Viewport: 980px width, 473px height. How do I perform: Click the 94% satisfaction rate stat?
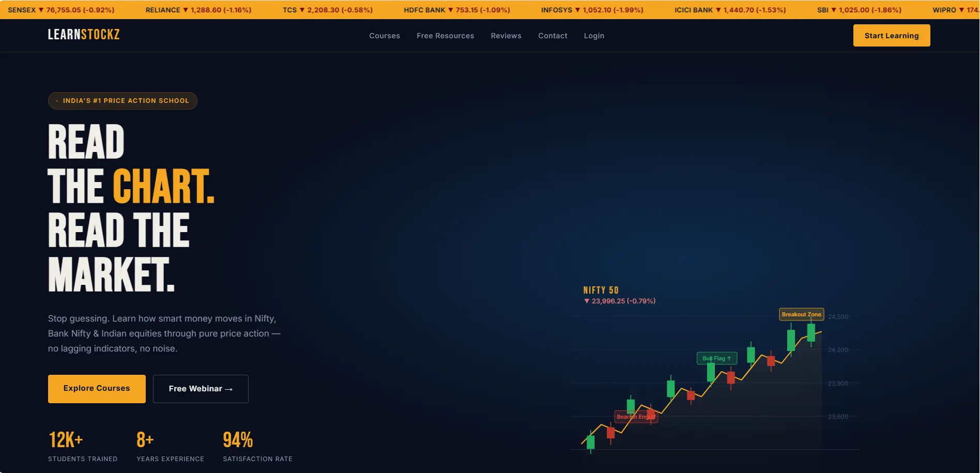257,447
